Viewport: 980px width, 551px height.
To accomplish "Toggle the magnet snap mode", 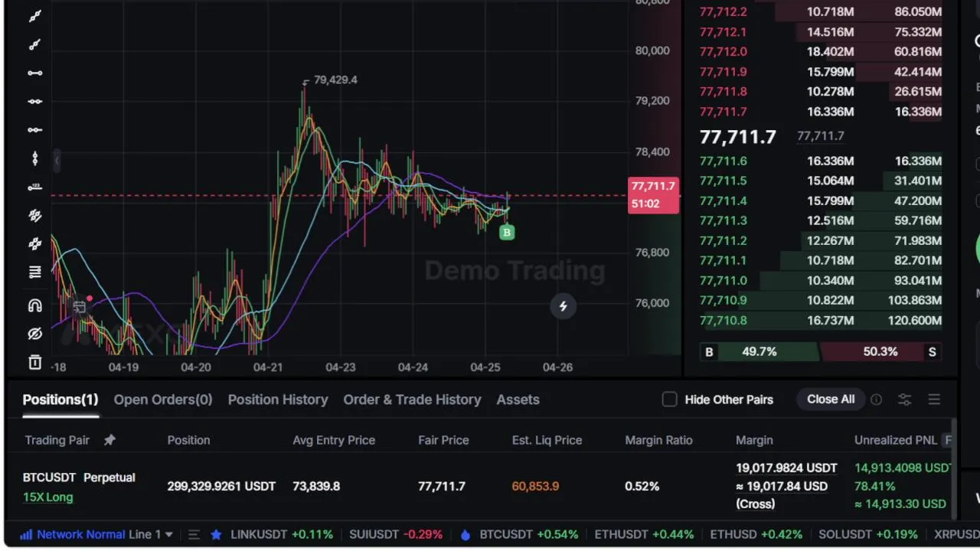I will [34, 305].
